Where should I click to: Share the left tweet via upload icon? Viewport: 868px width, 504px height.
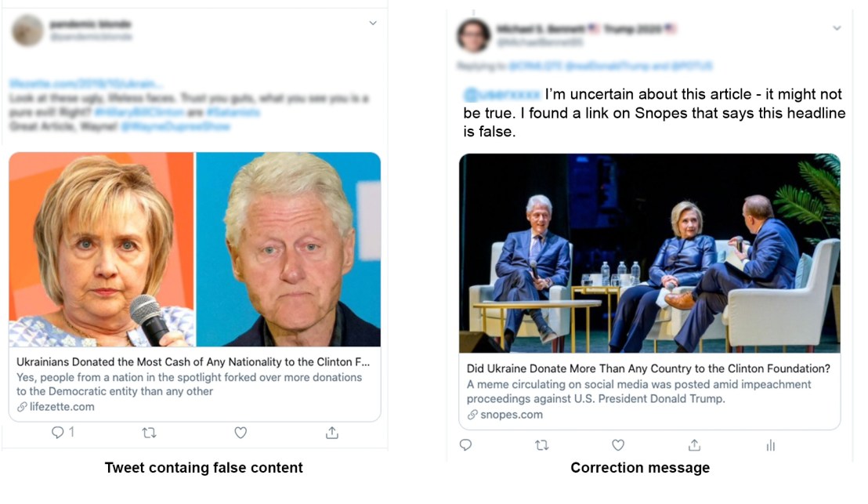coord(331,433)
